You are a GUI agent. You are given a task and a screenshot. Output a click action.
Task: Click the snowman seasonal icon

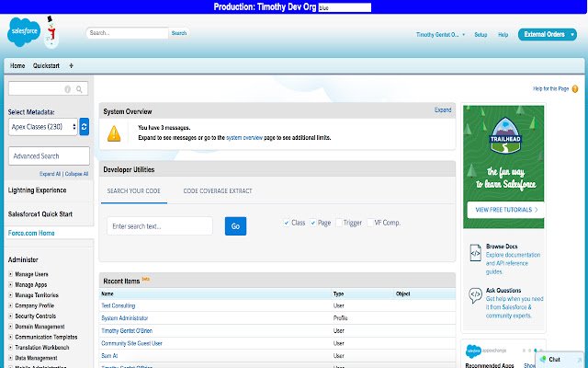(51, 32)
